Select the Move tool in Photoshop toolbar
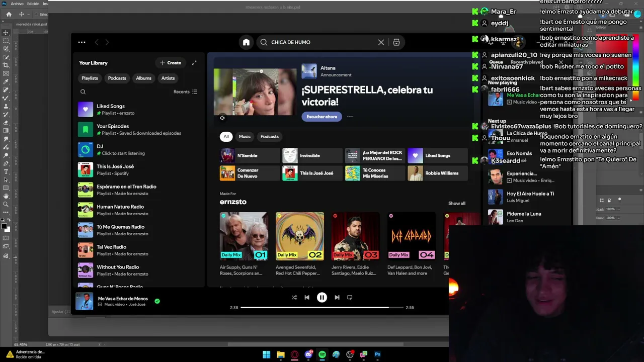Screen dimensions: 644x362 tap(6, 33)
